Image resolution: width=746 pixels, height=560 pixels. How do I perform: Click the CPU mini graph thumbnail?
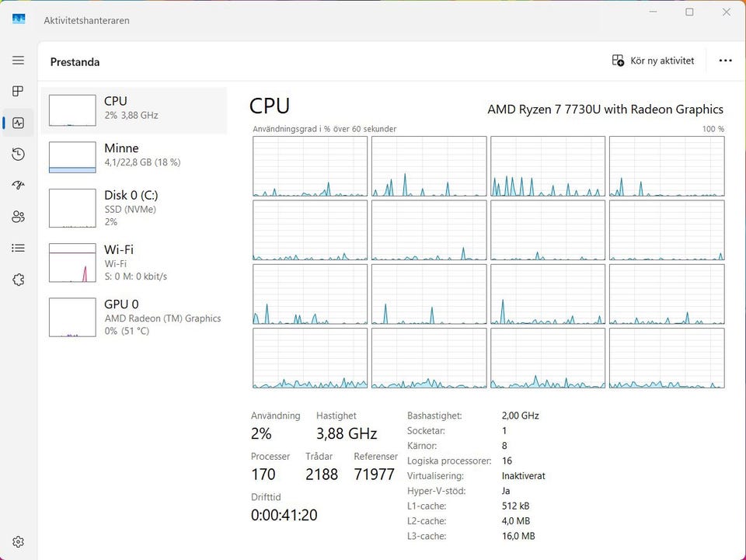pos(72,110)
